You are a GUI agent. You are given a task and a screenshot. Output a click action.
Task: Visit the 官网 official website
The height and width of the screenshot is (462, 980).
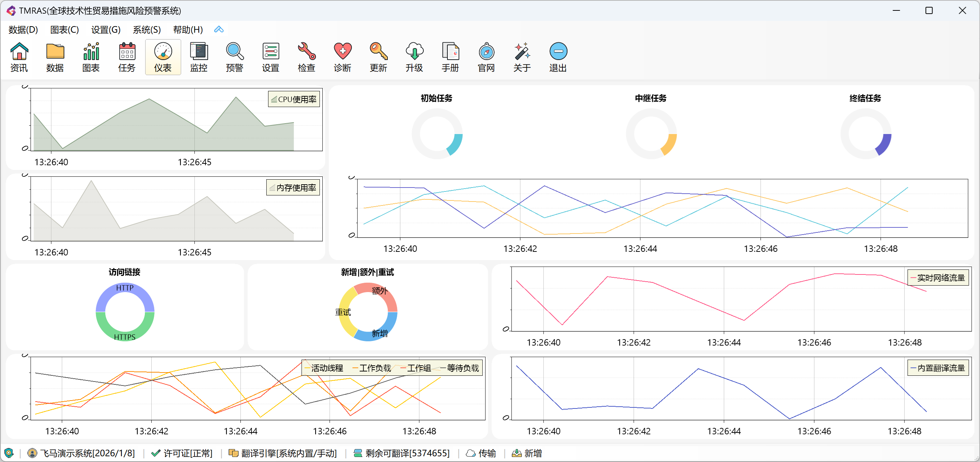coord(486,57)
